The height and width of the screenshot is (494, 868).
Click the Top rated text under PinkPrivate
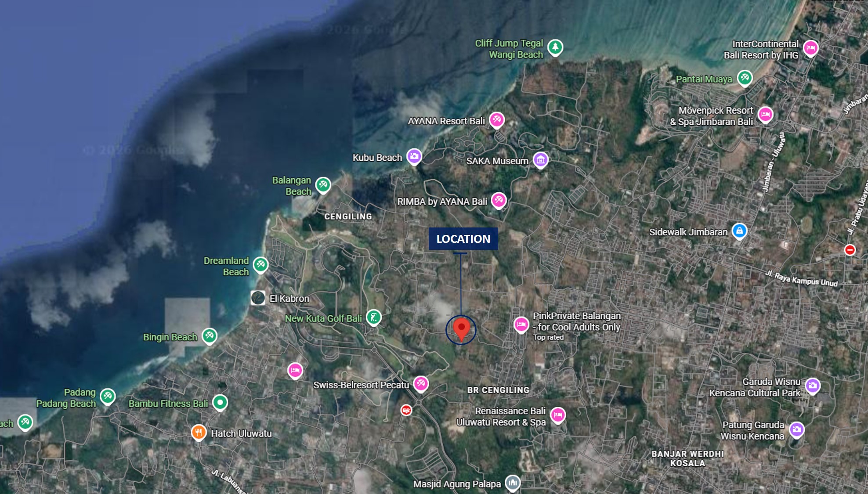tap(548, 337)
